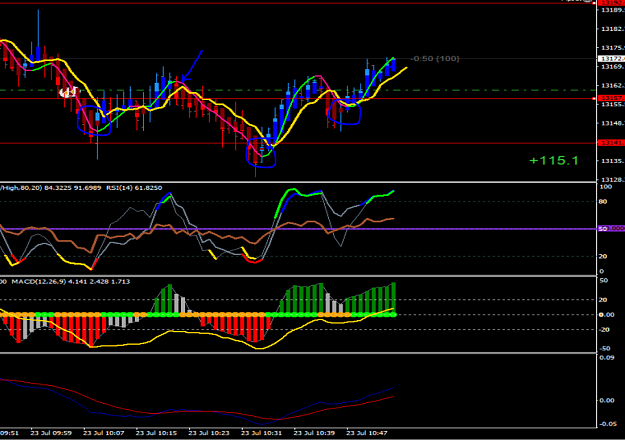Screen dimensions: 625x440
Task: Click the 23 Jul 10:31 time label
Action: (261, 433)
